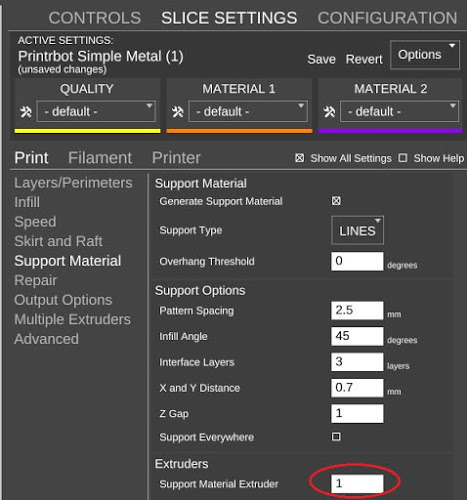The image size is (467, 500).
Task: Click the Material 2 edit tools icon
Action: (329, 112)
